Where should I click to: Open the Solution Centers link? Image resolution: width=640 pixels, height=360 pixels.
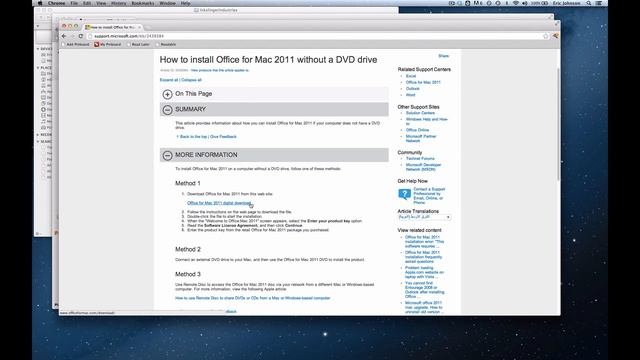[420, 113]
